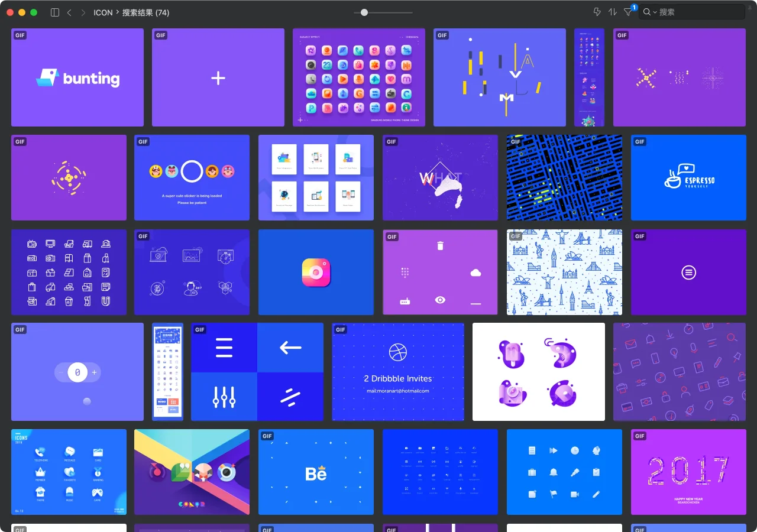
Task: Click the 搜索 search input field
Action: [698, 12]
